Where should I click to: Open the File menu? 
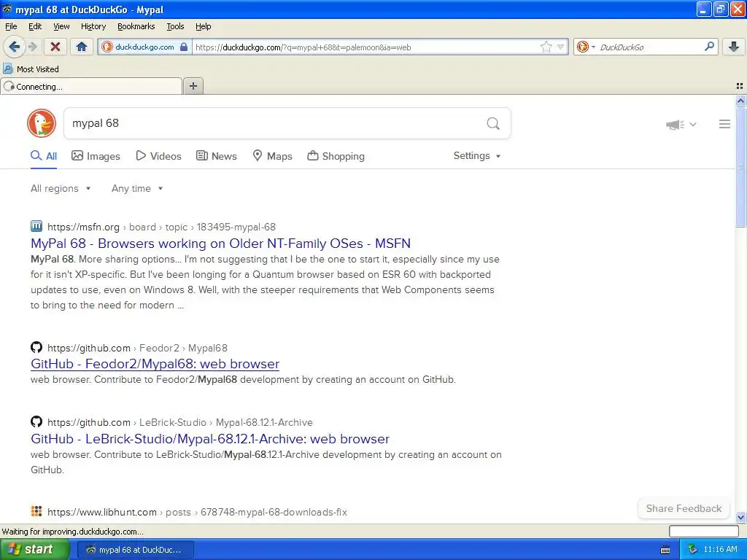(11, 26)
